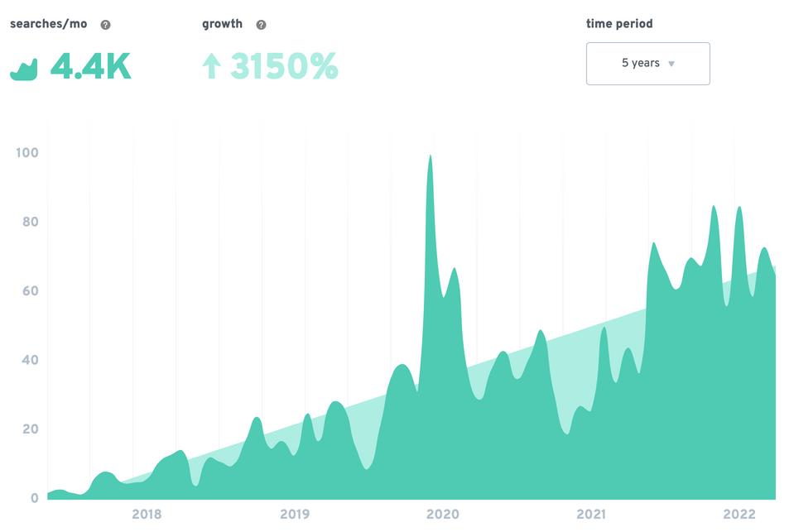This screenshot has width=789, height=532.
Task: Click the small trend chart icon near 4.4K
Action: point(24,69)
